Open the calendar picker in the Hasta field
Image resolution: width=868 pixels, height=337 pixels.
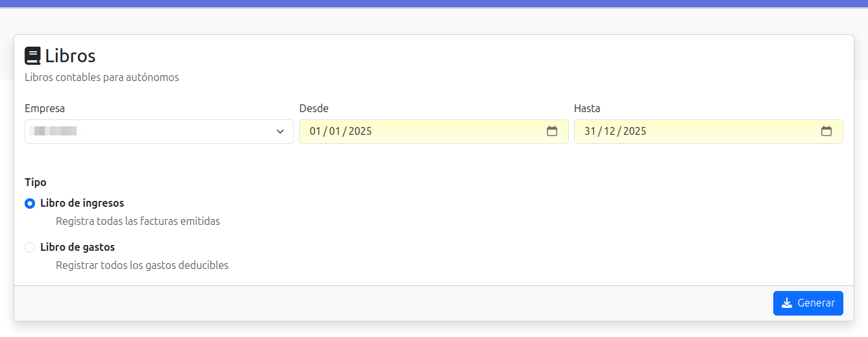pyautogui.click(x=826, y=132)
